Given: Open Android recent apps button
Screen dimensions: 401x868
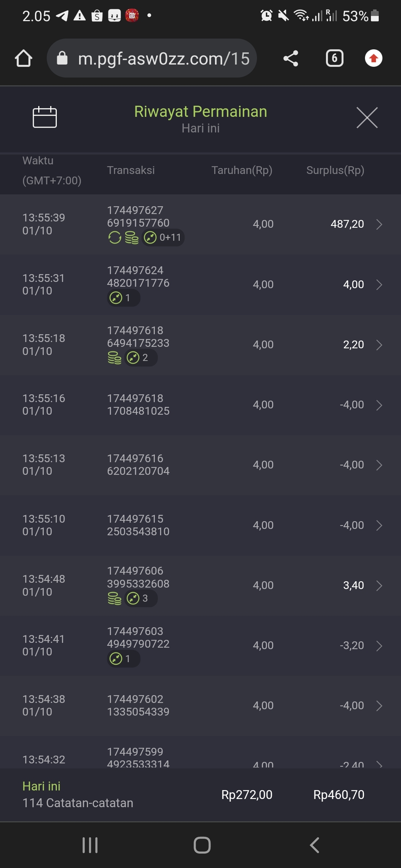Looking at the screenshot, I should [90, 845].
